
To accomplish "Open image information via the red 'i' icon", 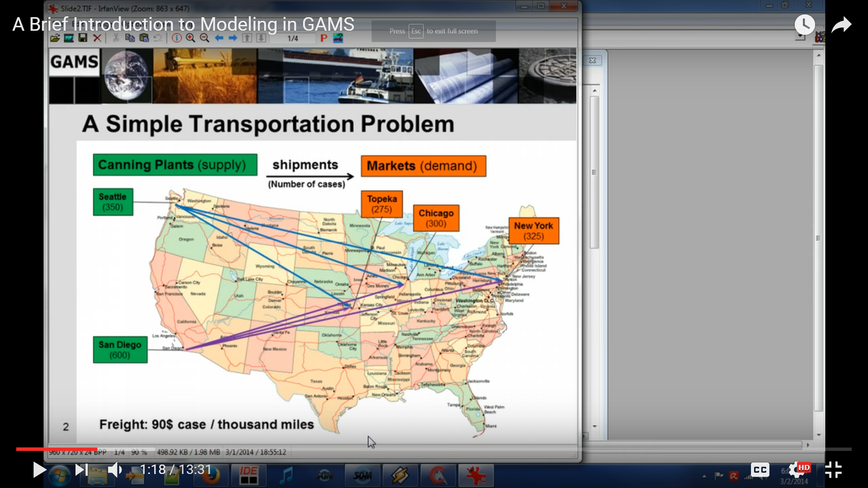I will [177, 38].
